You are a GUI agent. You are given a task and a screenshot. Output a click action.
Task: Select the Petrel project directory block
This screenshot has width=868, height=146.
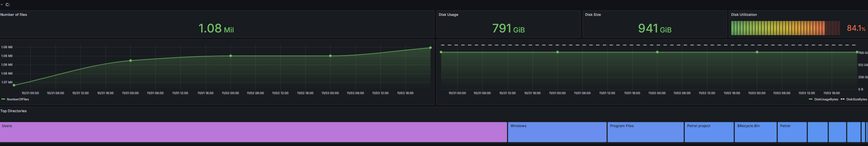(709, 132)
